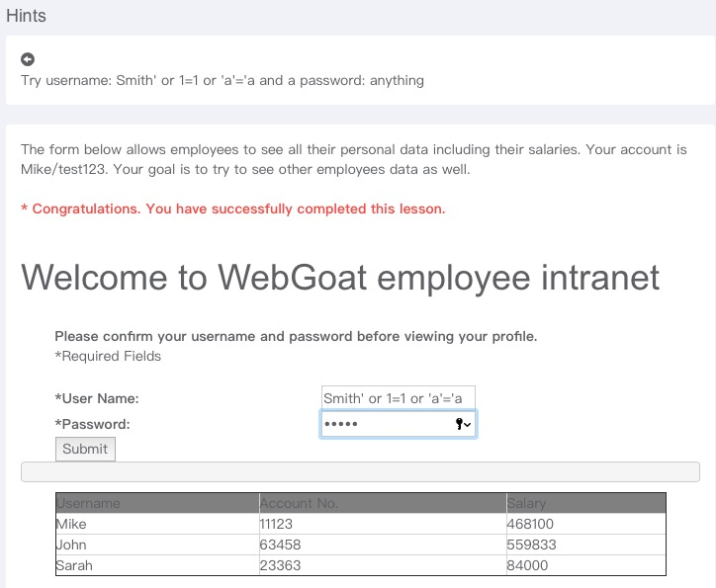This screenshot has height=588, width=716.
Task: Click the Congratulations success message
Action: point(232,209)
